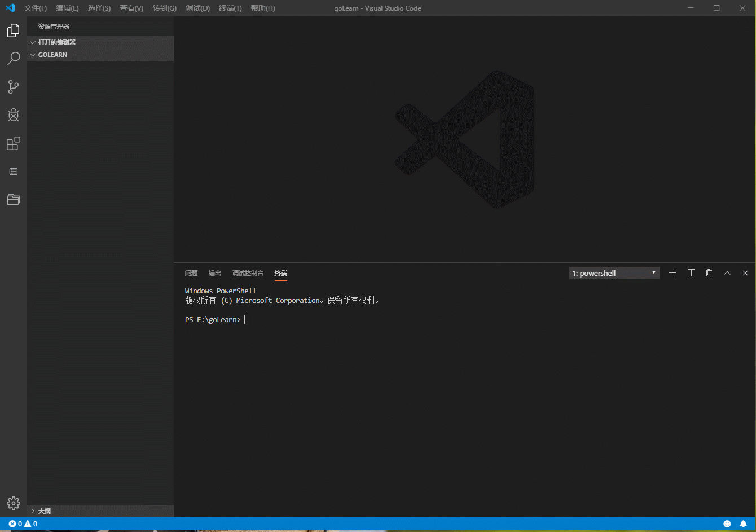756x532 pixels.
Task: Create a new terminal with plus icon
Action: click(673, 273)
